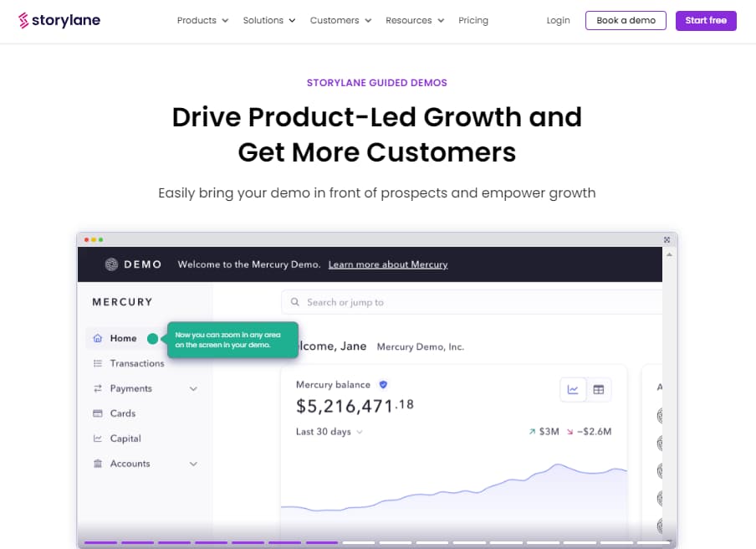Open the Last 30 days dropdown
The width and height of the screenshot is (756, 549).
(x=329, y=432)
